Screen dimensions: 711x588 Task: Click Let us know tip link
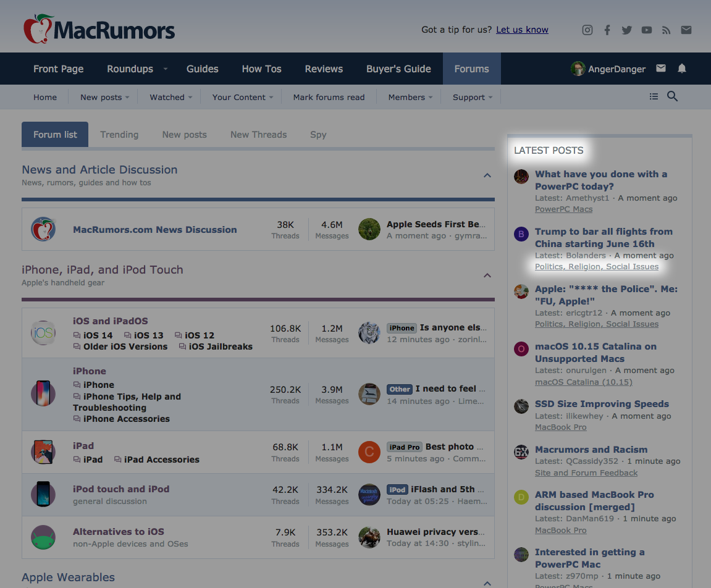pyautogui.click(x=522, y=30)
